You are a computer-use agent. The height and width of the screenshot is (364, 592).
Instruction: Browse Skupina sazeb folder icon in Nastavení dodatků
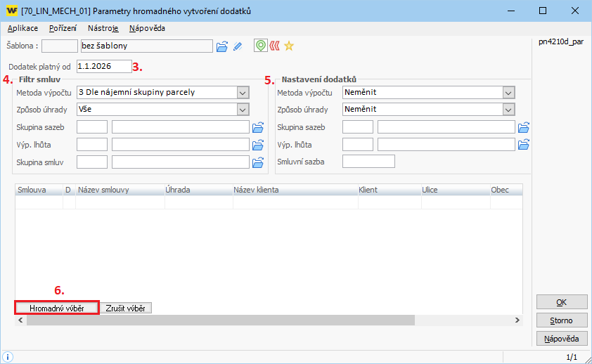pyautogui.click(x=523, y=127)
